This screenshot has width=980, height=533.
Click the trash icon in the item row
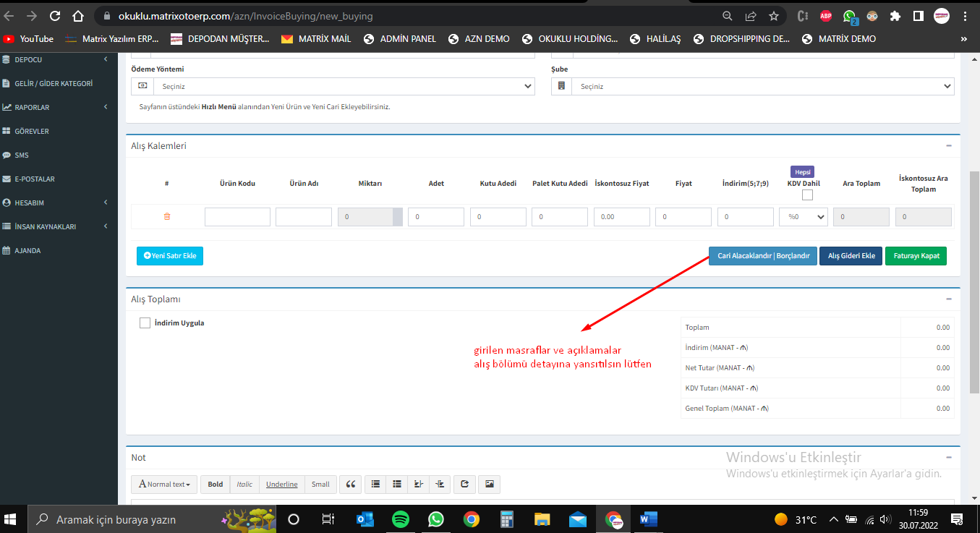click(167, 216)
